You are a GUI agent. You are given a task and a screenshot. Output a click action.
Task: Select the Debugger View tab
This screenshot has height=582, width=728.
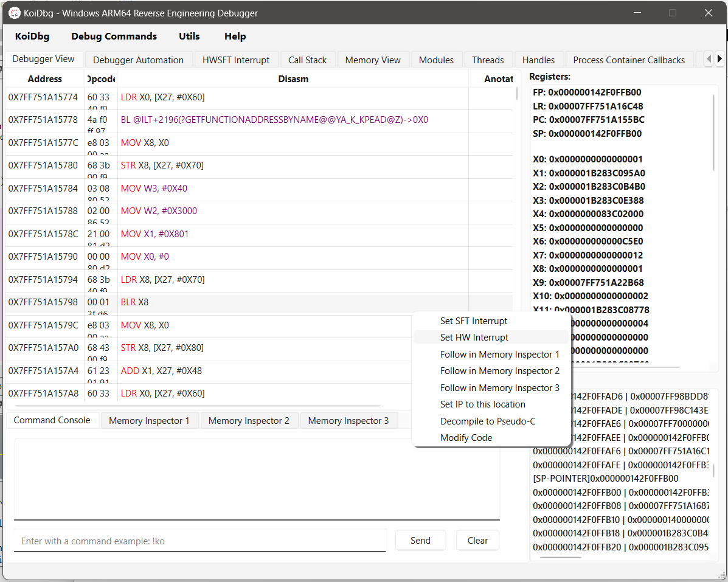43,59
